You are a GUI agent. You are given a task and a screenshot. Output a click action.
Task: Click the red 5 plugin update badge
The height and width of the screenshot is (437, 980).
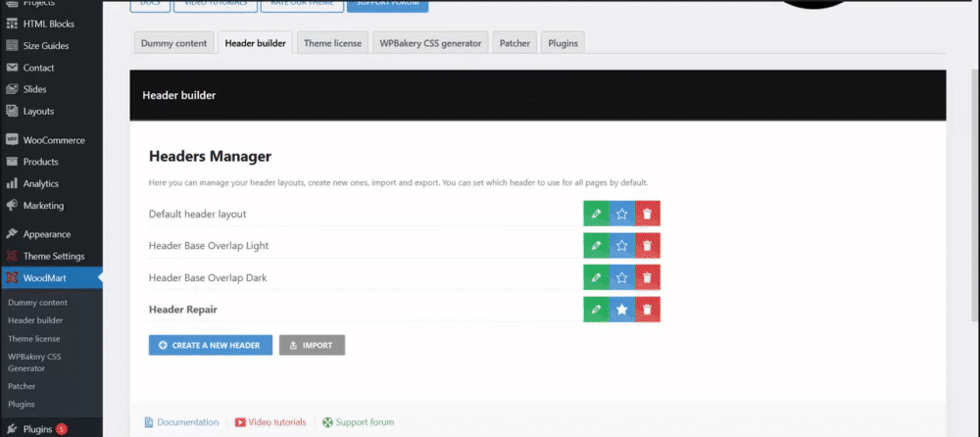[x=61, y=429]
